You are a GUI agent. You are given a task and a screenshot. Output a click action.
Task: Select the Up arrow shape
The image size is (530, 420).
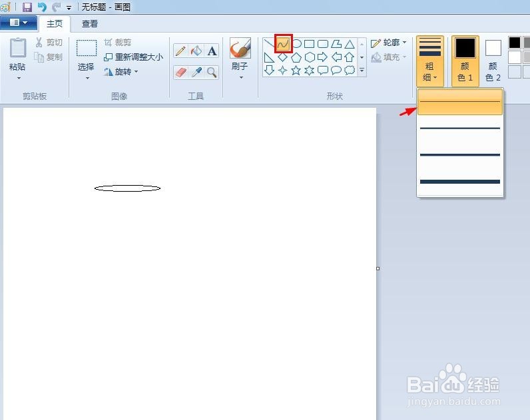[x=350, y=57]
